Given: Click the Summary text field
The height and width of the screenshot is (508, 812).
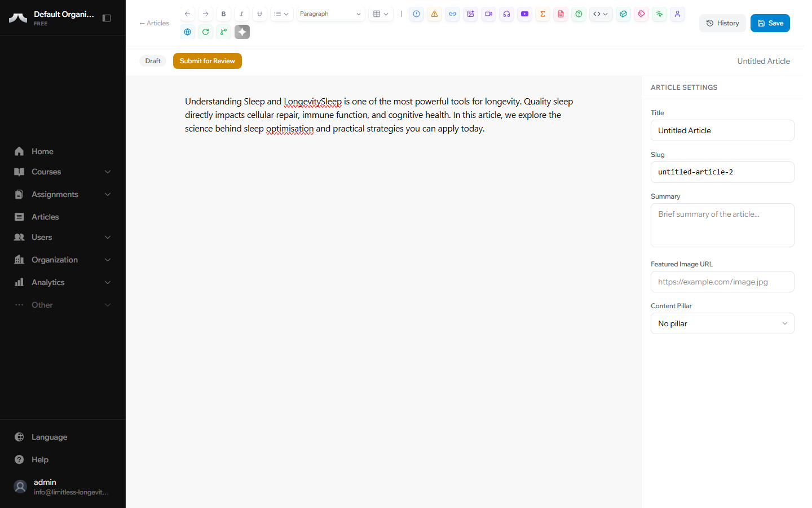Looking at the screenshot, I should (x=722, y=225).
